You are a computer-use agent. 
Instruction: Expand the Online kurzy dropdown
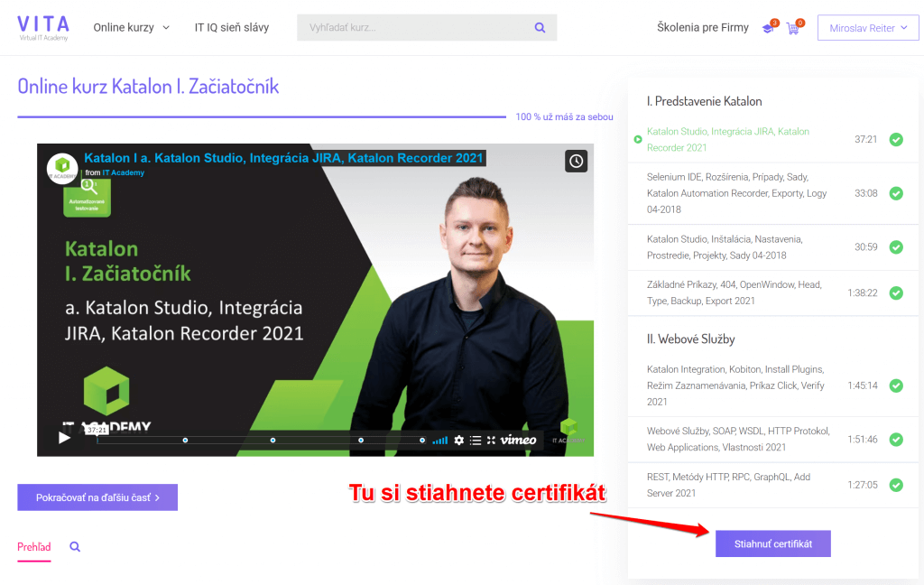[x=132, y=28]
